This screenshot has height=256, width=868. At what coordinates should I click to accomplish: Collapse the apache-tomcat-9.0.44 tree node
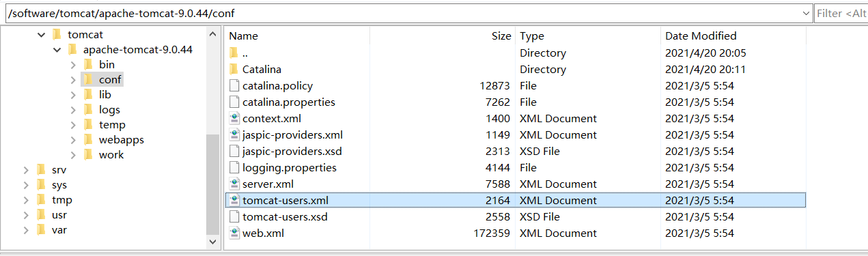(x=57, y=50)
